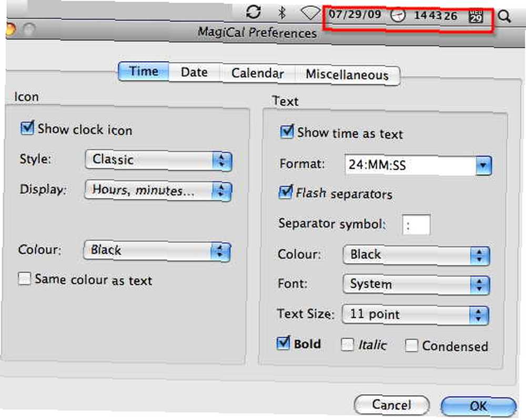Screen dimensions: 526x420
Task: Switch to the Calendar tab
Action: pos(258,73)
